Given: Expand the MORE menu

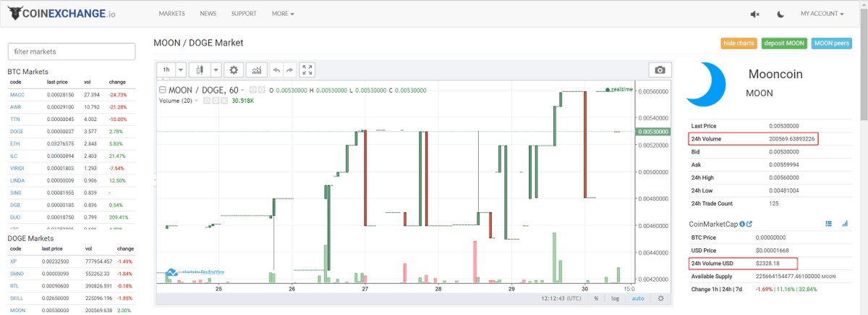Looking at the screenshot, I should 283,14.
